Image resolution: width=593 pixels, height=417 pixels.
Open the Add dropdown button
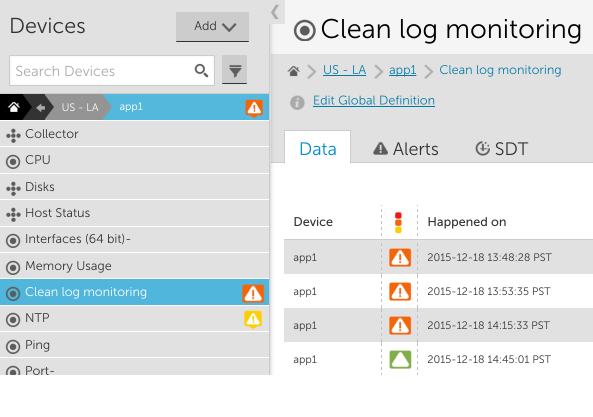pyautogui.click(x=212, y=26)
